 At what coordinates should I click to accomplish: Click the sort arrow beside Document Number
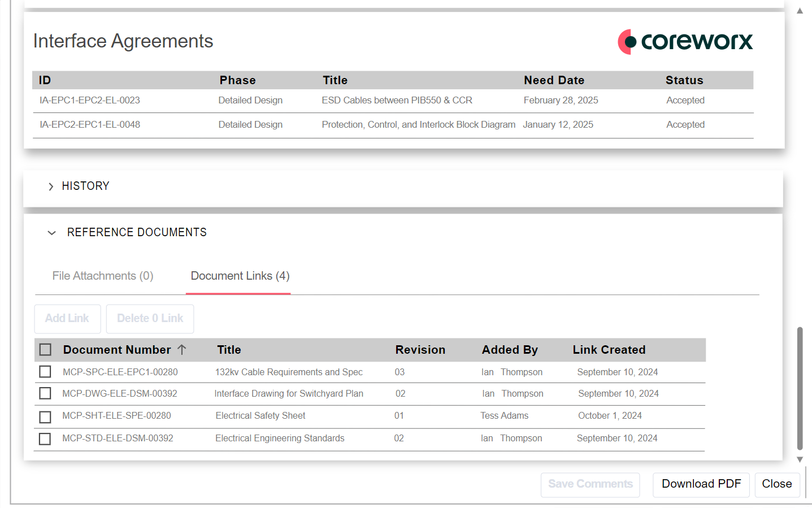[x=182, y=350]
